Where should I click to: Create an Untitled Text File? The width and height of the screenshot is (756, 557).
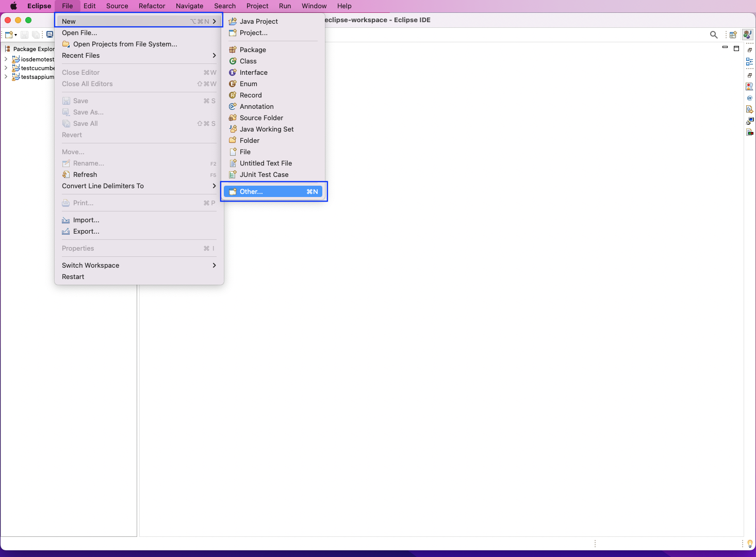(x=274, y=163)
